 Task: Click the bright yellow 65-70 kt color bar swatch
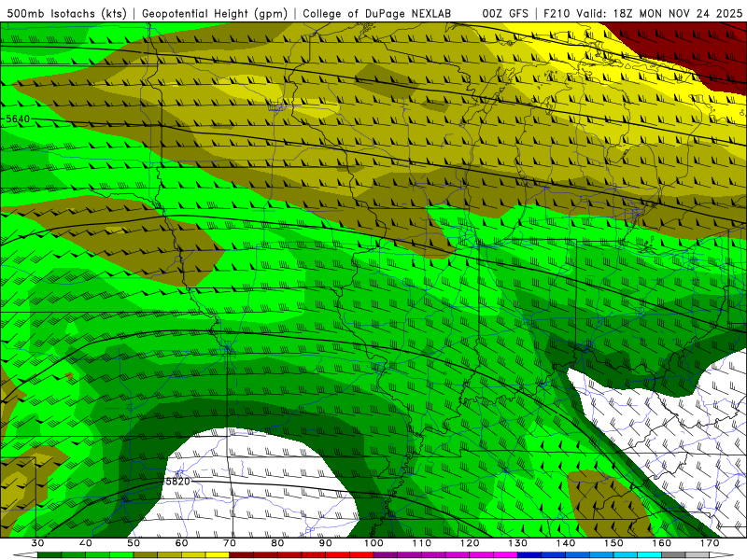(218, 555)
